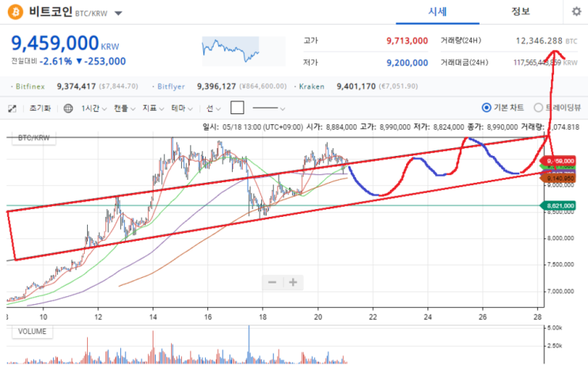The width and height of the screenshot is (588, 365).
Task: Click the high price 9,713,000
Action: [x=408, y=41]
